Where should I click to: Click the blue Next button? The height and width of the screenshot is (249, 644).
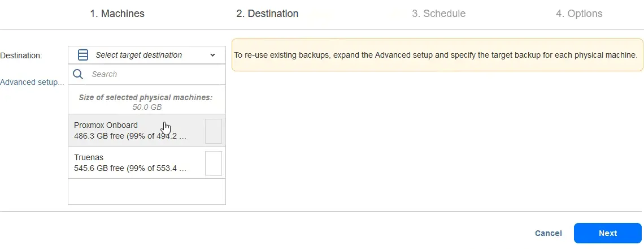tap(607, 233)
